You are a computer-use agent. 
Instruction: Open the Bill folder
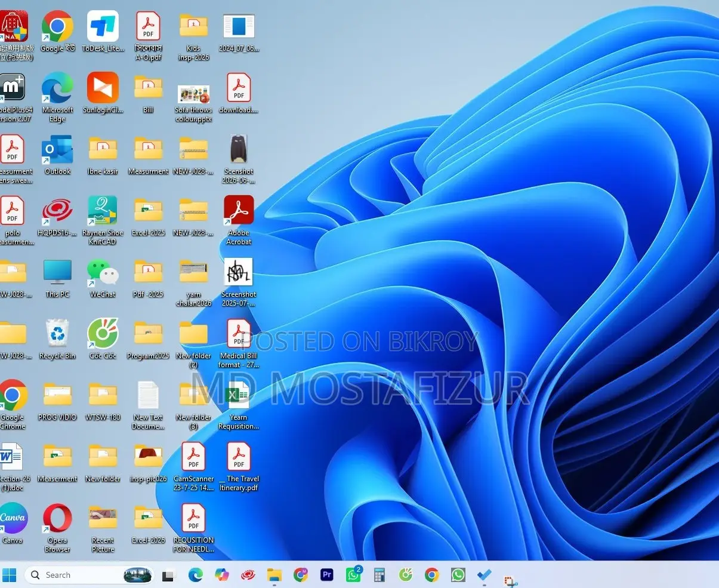coord(148,93)
